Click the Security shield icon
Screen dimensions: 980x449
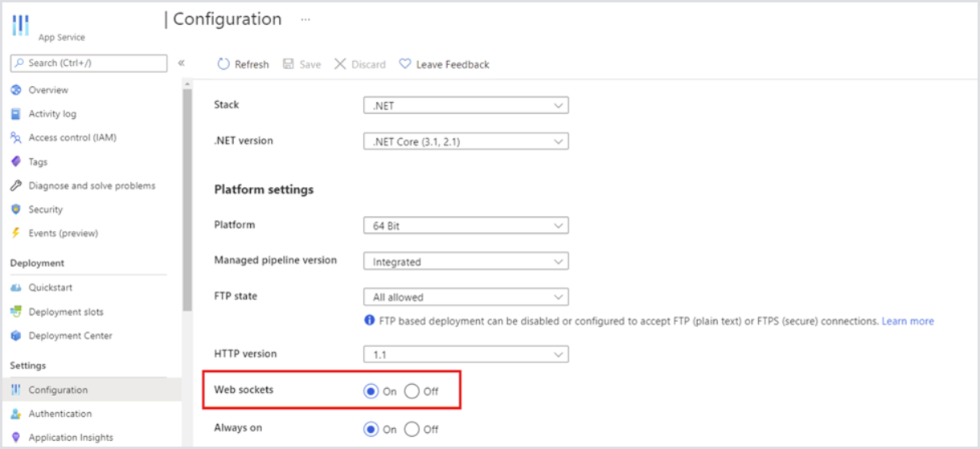[15, 210]
